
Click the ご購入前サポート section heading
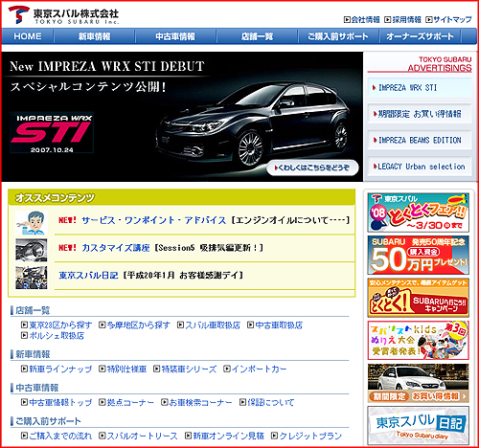click(48, 421)
